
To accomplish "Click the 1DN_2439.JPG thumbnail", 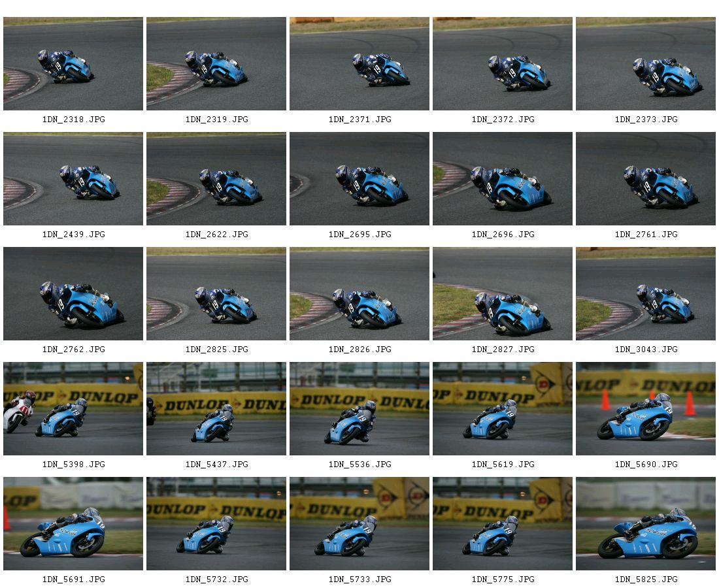I will click(73, 179).
